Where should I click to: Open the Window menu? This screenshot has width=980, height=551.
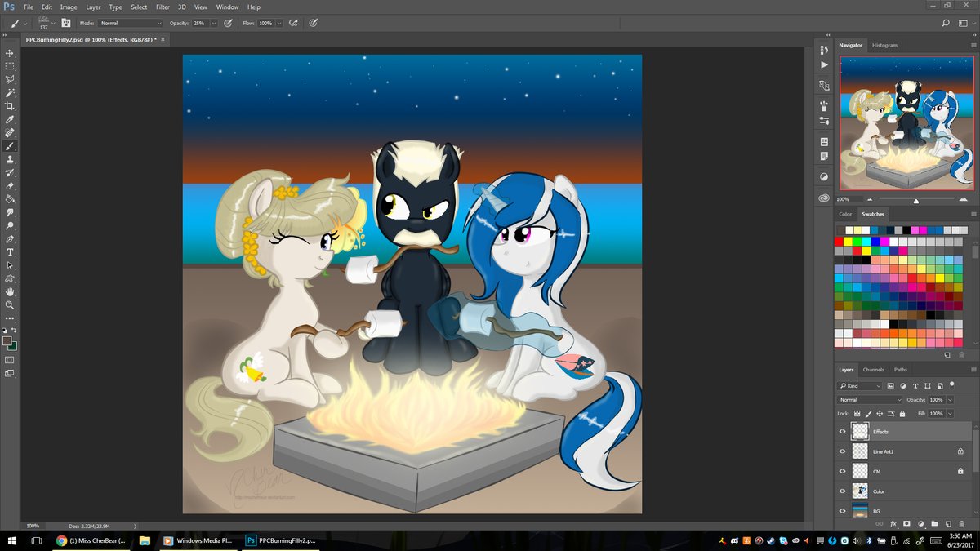click(227, 7)
